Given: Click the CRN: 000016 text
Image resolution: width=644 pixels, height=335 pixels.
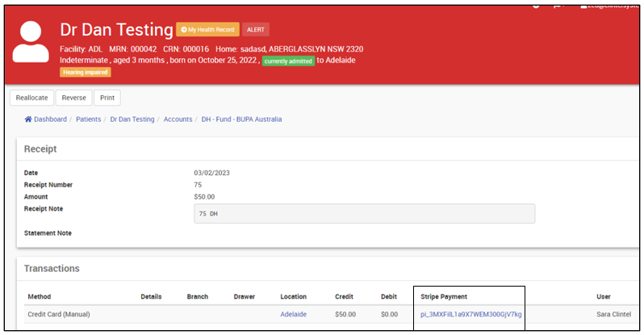Looking at the screenshot, I should (186, 49).
